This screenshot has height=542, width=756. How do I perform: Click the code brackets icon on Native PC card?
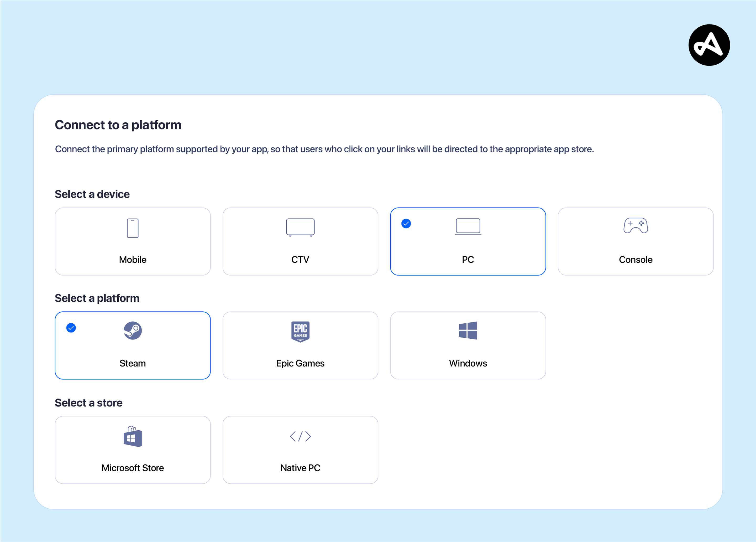point(300,436)
